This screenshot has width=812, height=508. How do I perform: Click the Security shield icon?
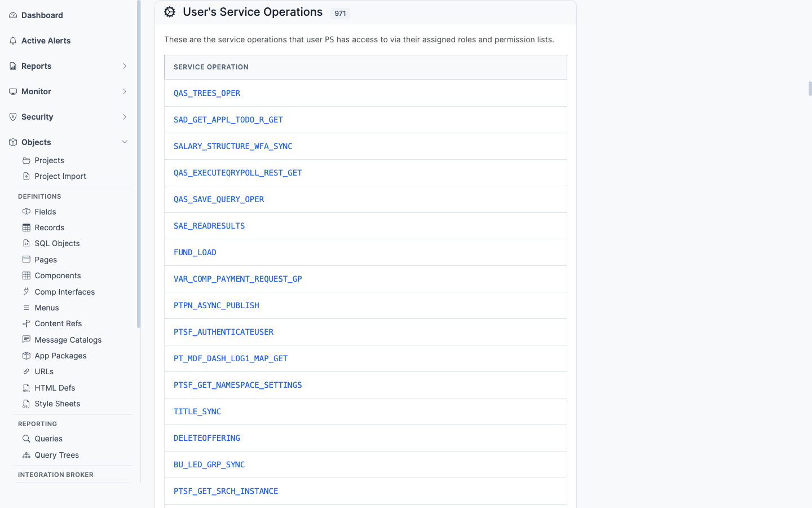(x=13, y=117)
